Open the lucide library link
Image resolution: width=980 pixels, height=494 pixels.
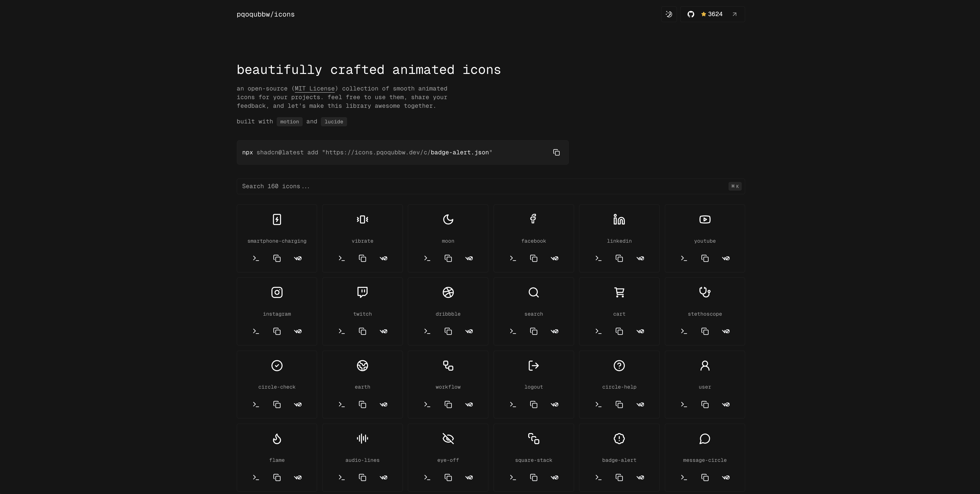point(334,122)
